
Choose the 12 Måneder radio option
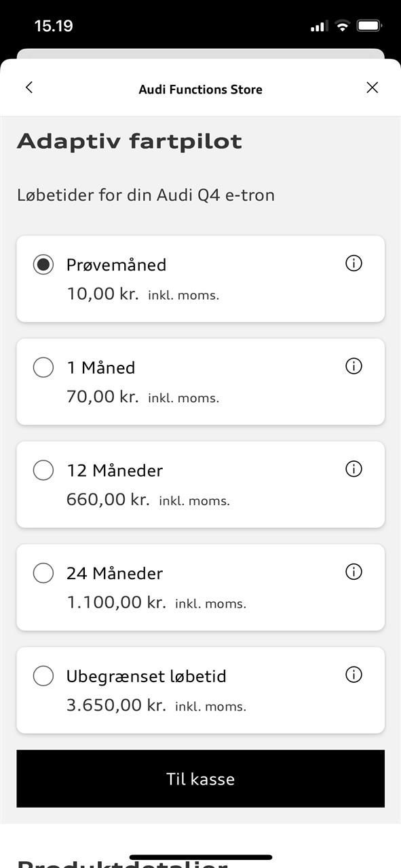[43, 470]
